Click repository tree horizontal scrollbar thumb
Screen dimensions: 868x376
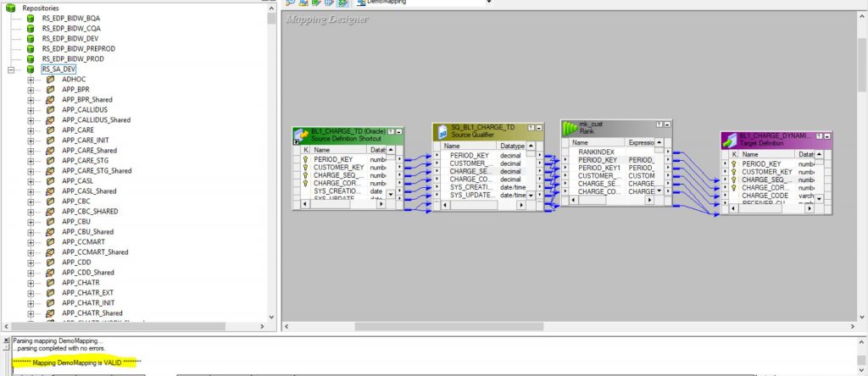[119, 326]
